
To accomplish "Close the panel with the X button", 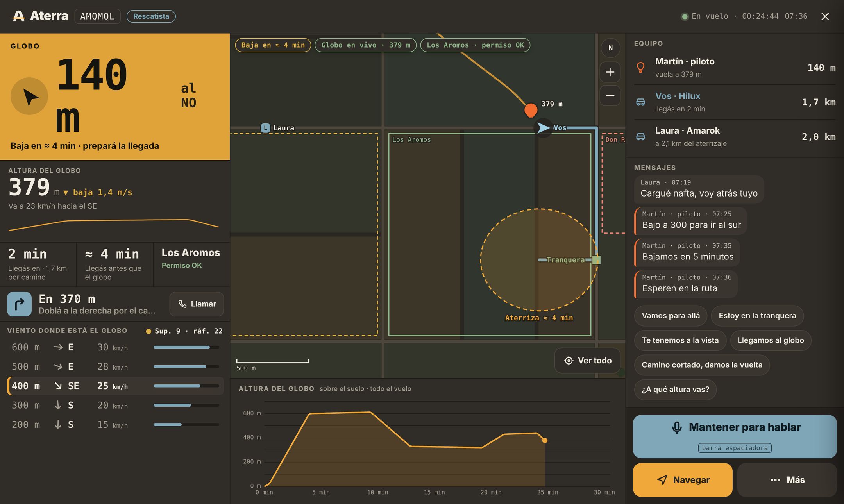I will 825,16.
